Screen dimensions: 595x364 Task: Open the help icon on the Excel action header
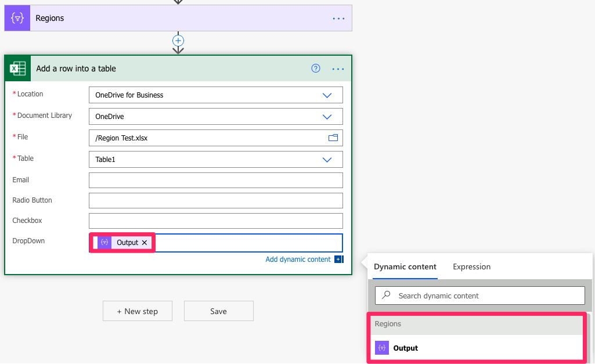click(x=315, y=68)
